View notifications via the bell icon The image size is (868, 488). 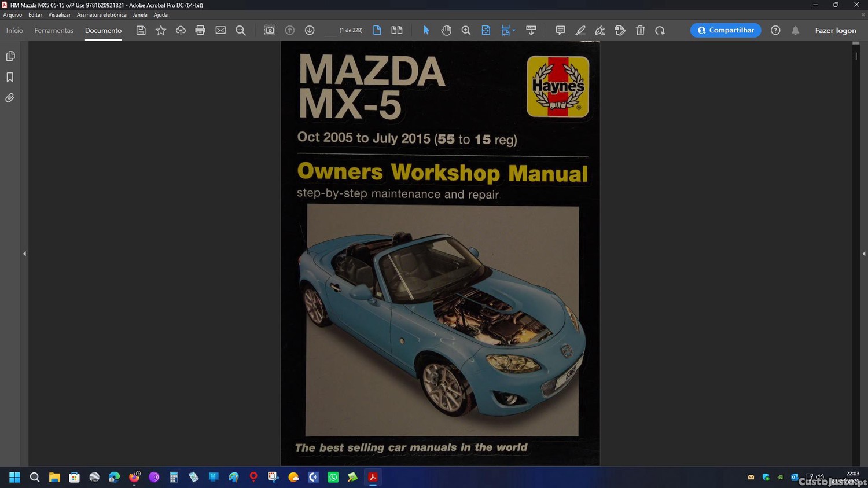coord(796,30)
